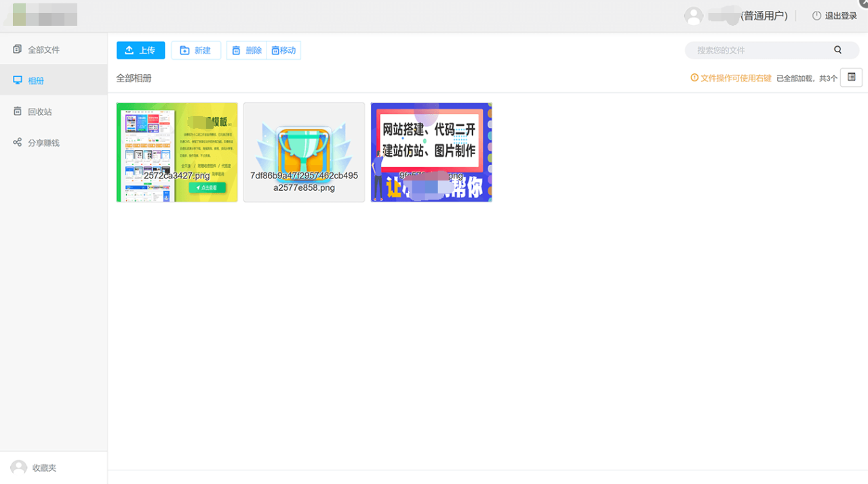
Task: Click the 新建 new folder button
Action: 195,50
